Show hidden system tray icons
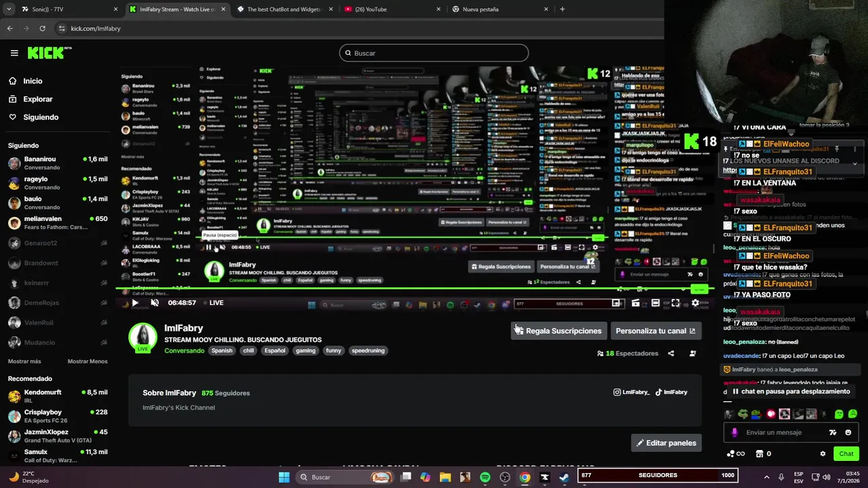 pyautogui.click(x=767, y=477)
